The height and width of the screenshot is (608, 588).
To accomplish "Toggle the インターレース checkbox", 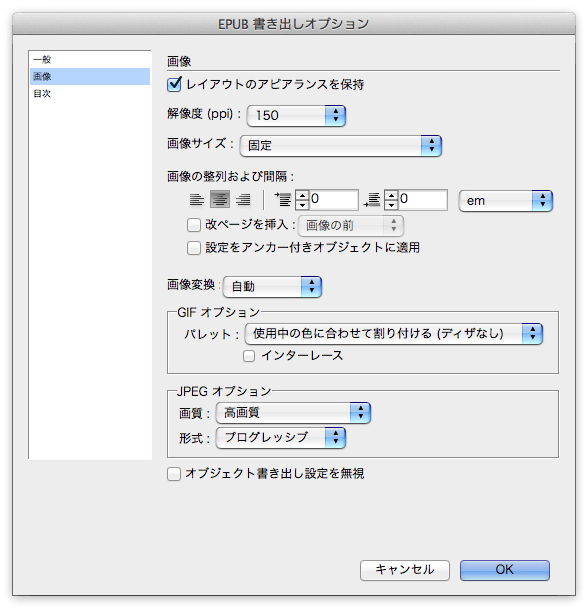I will 249,356.
